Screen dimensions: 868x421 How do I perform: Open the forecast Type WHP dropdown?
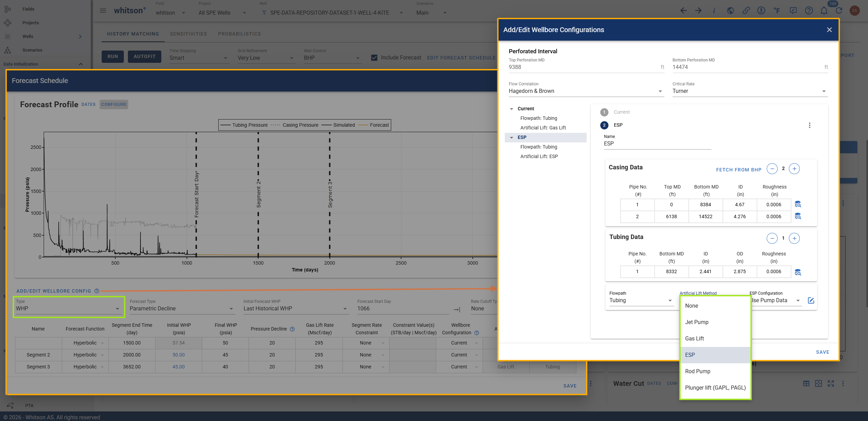click(x=68, y=309)
